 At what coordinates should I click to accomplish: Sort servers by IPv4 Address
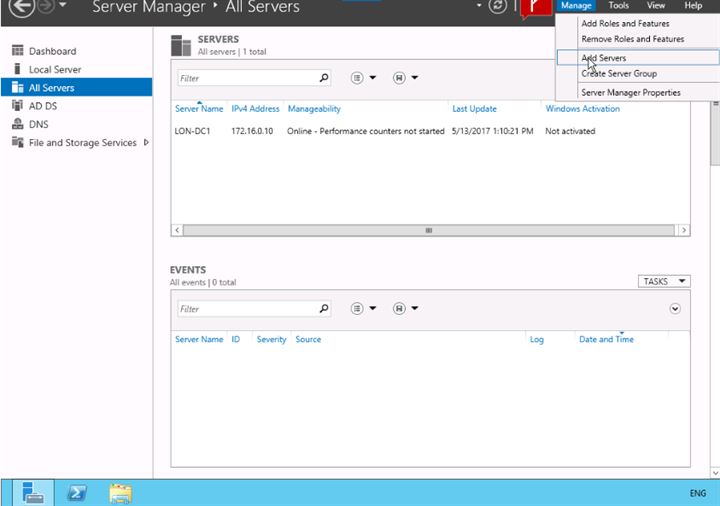point(255,109)
